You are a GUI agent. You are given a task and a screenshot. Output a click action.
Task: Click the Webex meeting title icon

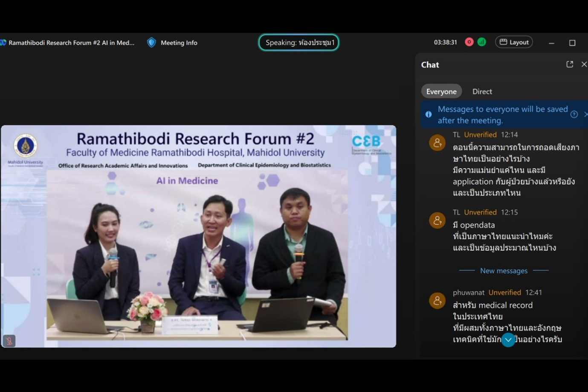pos(3,43)
